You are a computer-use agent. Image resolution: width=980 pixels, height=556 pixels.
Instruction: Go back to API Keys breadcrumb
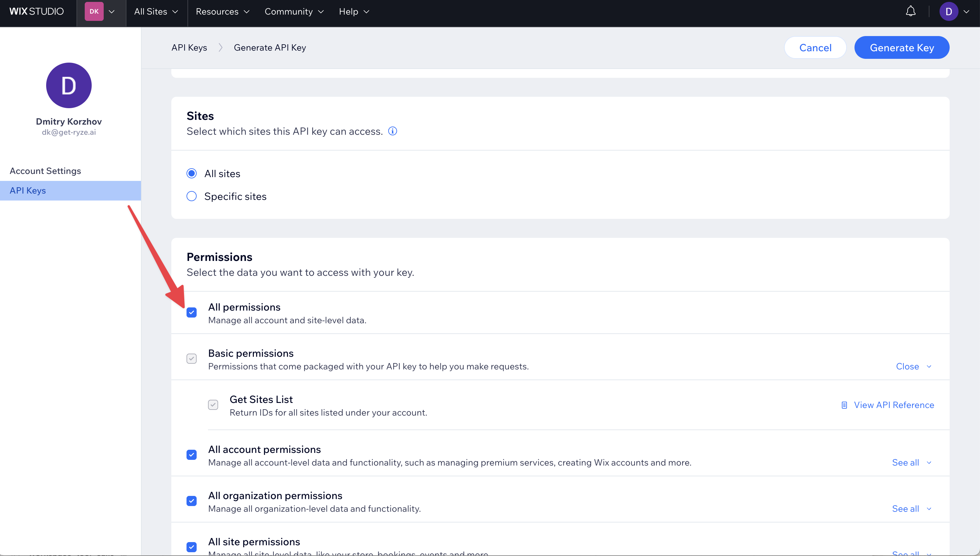tap(189, 47)
